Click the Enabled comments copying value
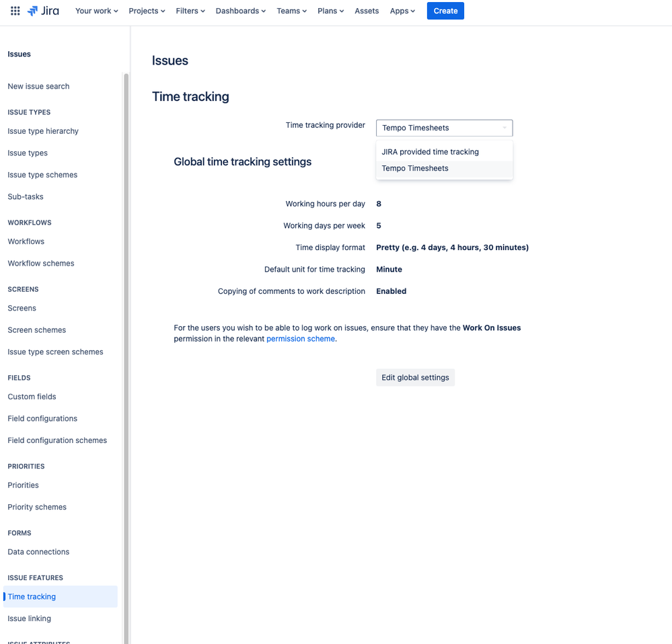Image resolution: width=672 pixels, height=644 pixels. pyautogui.click(x=391, y=291)
